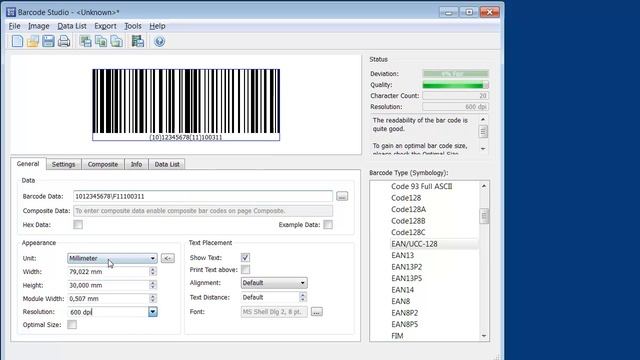The image size is (640, 360).
Task: Select EAN13P5 barcode type
Action: pyautogui.click(x=407, y=278)
